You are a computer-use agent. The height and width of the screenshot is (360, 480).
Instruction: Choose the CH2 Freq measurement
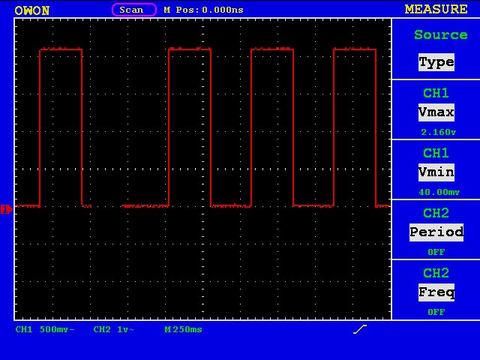click(436, 292)
